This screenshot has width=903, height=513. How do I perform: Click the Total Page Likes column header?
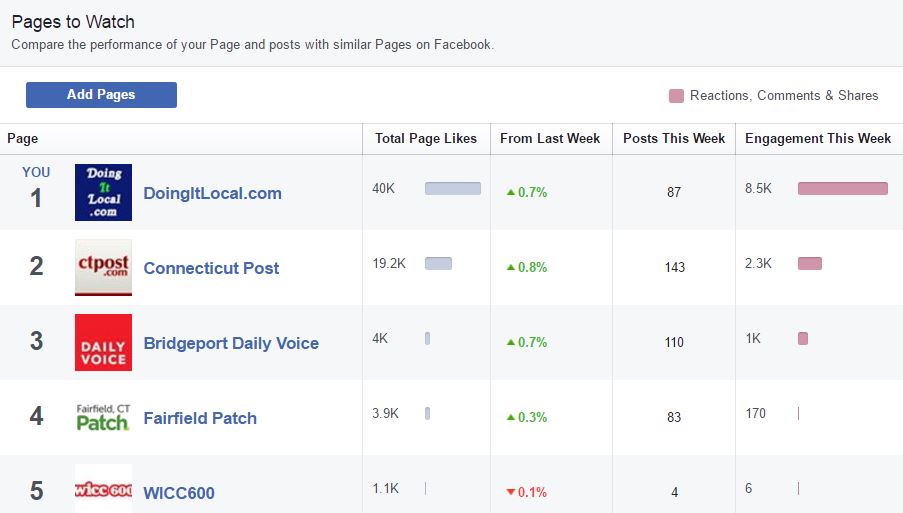pos(426,138)
